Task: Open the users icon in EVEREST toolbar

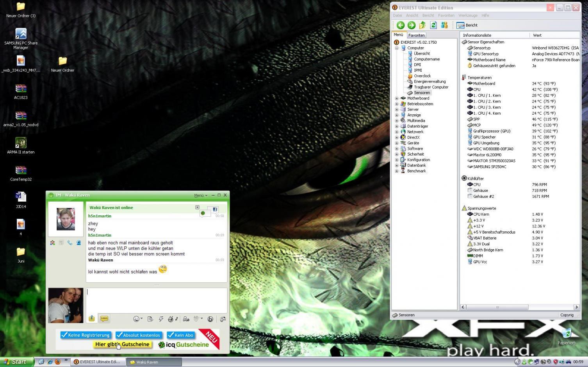Action: pos(444,25)
